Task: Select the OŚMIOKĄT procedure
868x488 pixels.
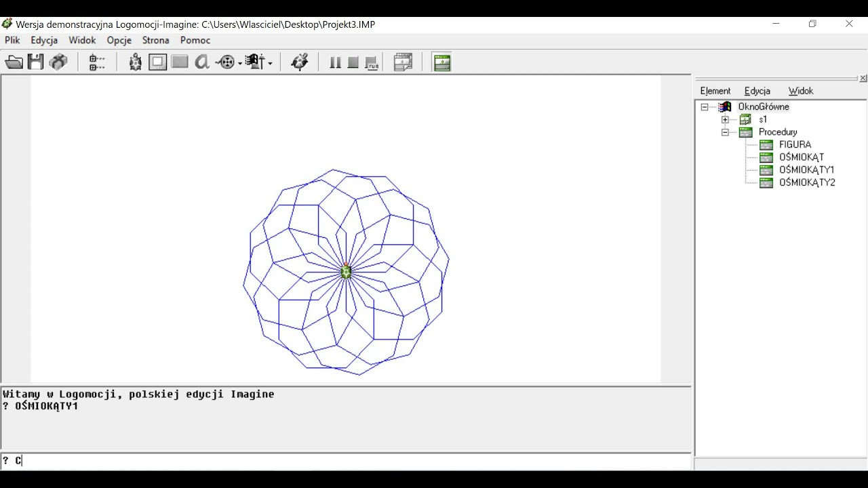Action: (802, 157)
